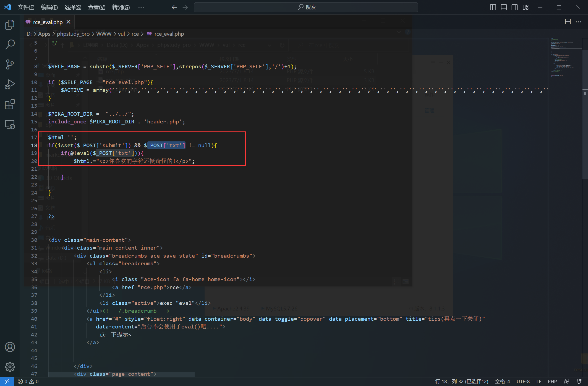Open the Source Control view
The width and height of the screenshot is (588, 386).
click(x=10, y=64)
